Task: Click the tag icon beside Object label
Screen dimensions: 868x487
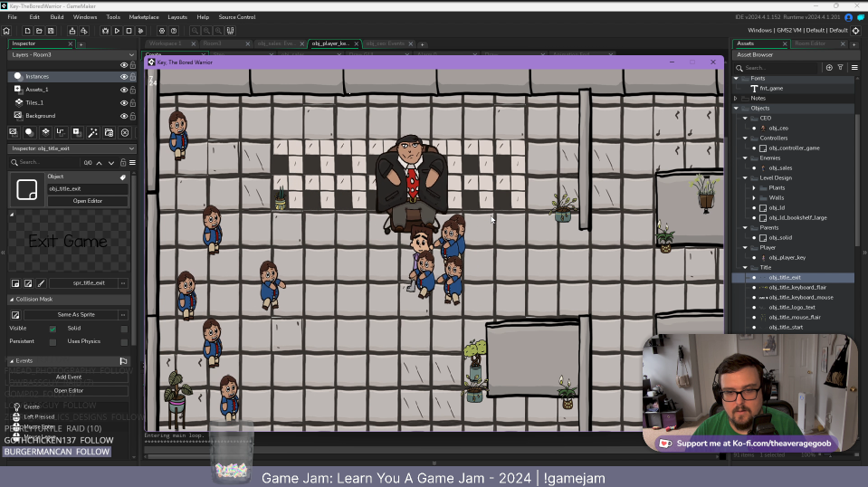Action: pyautogui.click(x=123, y=177)
